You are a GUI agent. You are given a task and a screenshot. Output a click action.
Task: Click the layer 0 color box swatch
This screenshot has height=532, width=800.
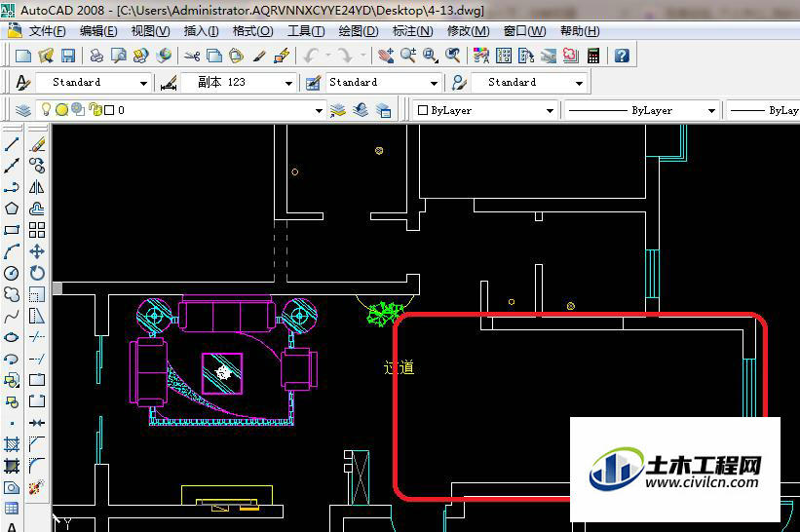(x=109, y=110)
